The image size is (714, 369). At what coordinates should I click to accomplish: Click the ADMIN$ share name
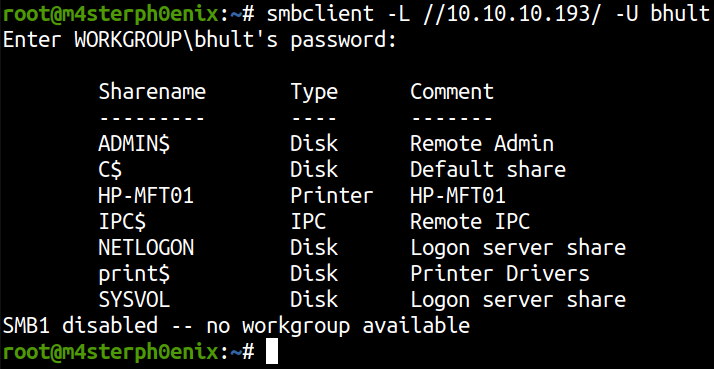point(134,144)
